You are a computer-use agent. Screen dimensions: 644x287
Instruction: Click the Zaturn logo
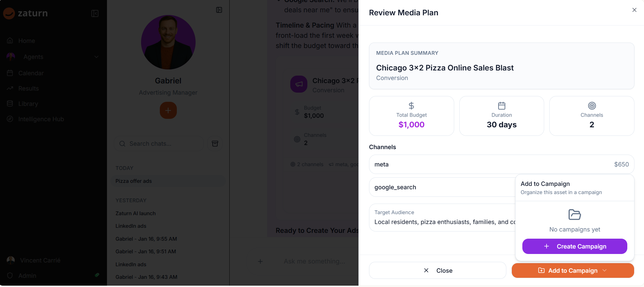coord(26,13)
